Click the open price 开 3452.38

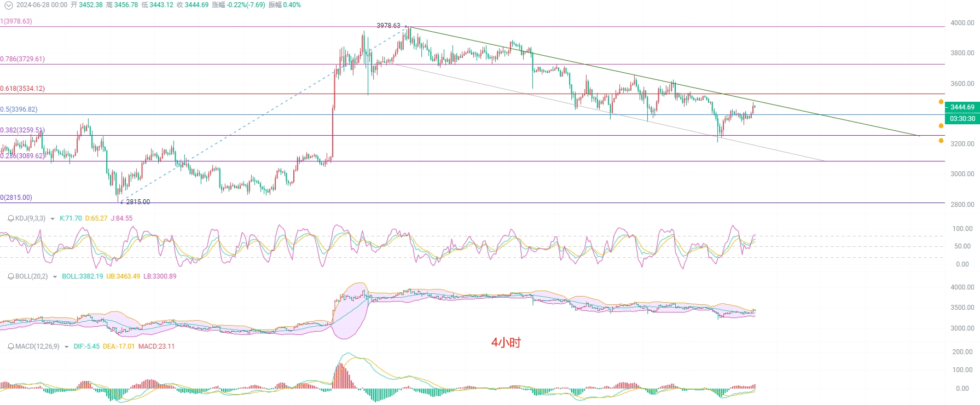(x=86, y=5)
